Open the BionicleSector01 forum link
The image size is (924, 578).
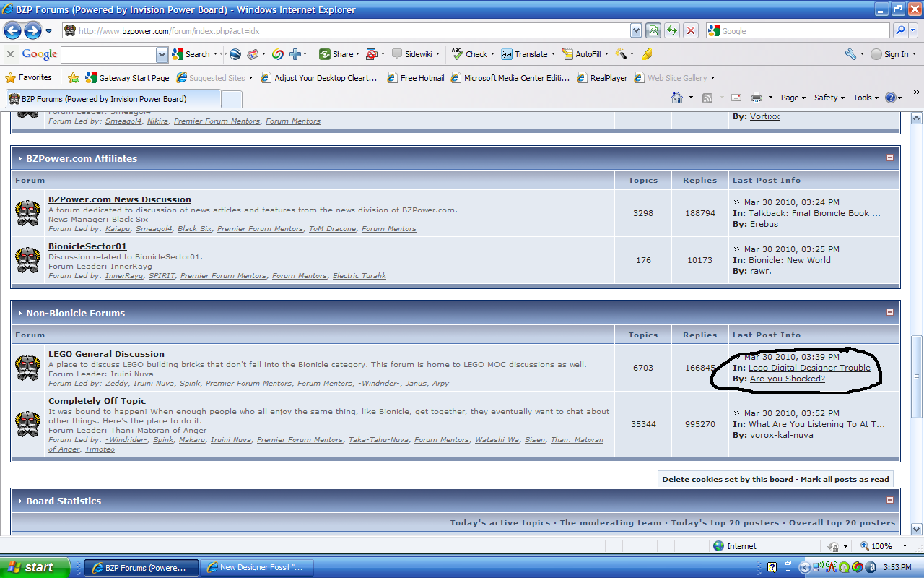(87, 246)
